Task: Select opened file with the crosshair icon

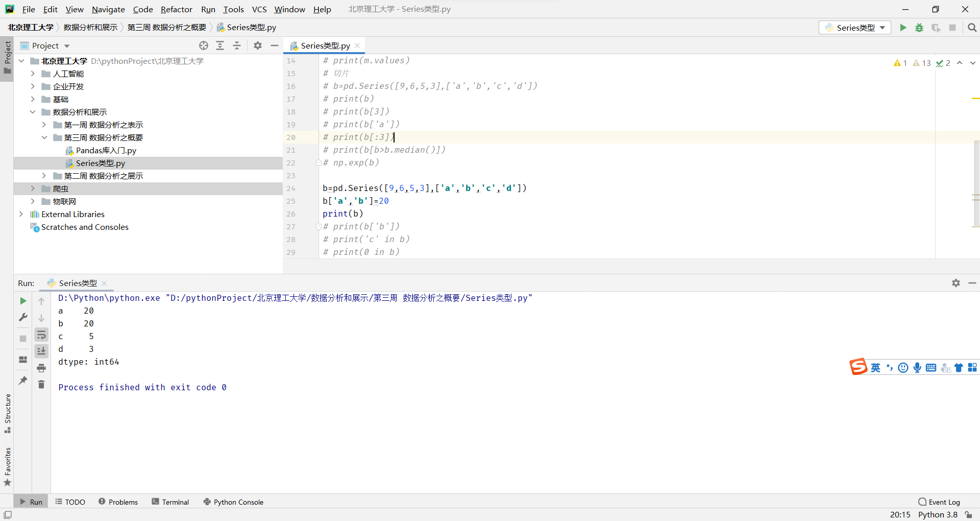Action: click(x=203, y=45)
